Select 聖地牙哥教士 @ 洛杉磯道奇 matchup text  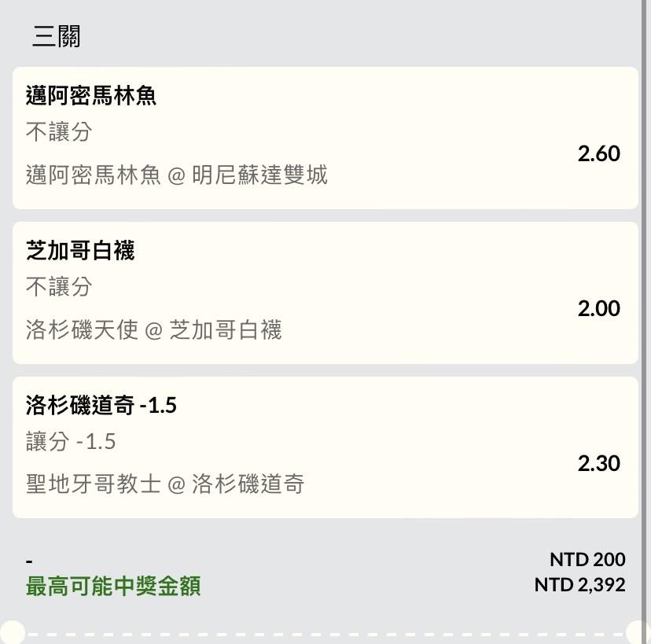165,484
